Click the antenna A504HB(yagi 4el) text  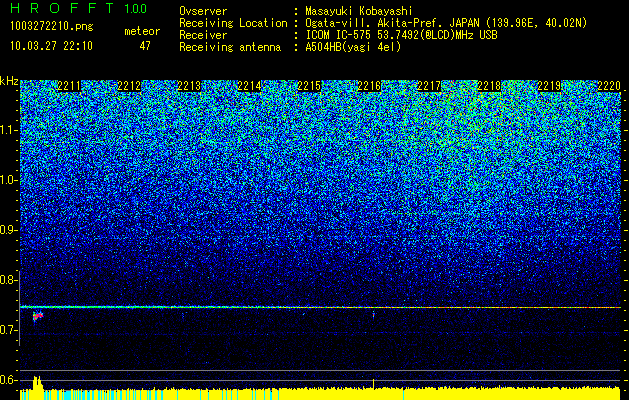[x=353, y=47]
